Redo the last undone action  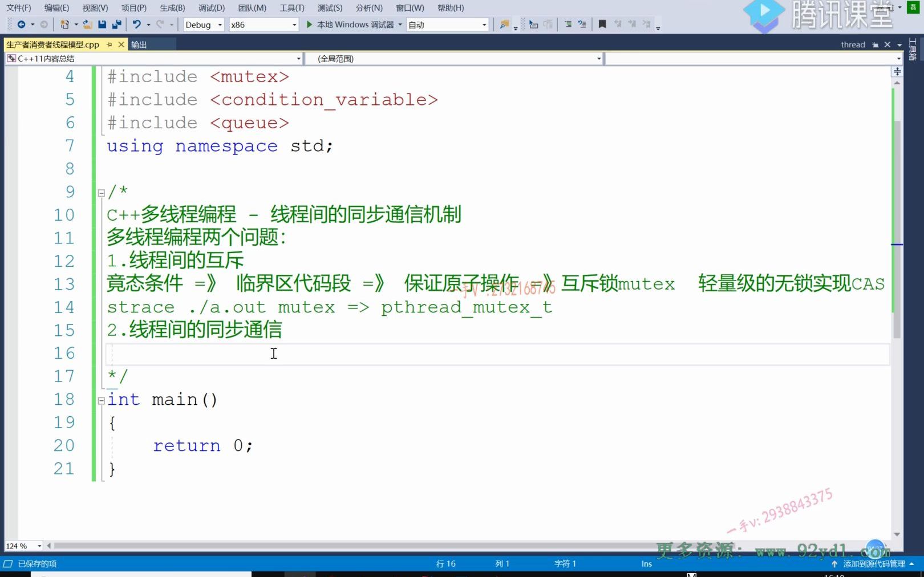click(160, 24)
